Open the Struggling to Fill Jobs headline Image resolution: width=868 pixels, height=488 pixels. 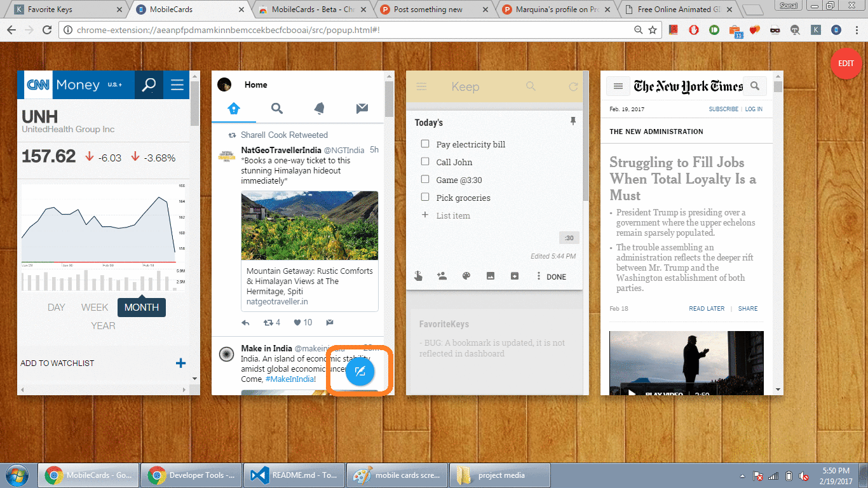coord(682,179)
